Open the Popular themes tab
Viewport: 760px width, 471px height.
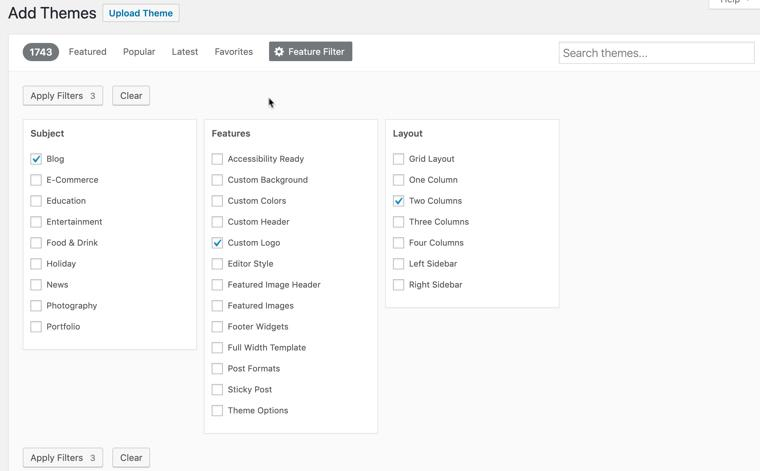tap(139, 52)
